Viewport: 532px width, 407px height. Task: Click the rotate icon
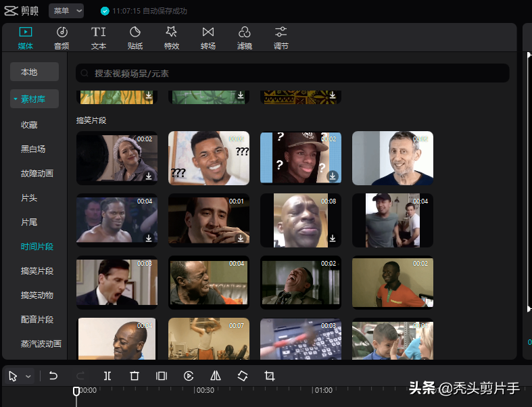coord(243,376)
